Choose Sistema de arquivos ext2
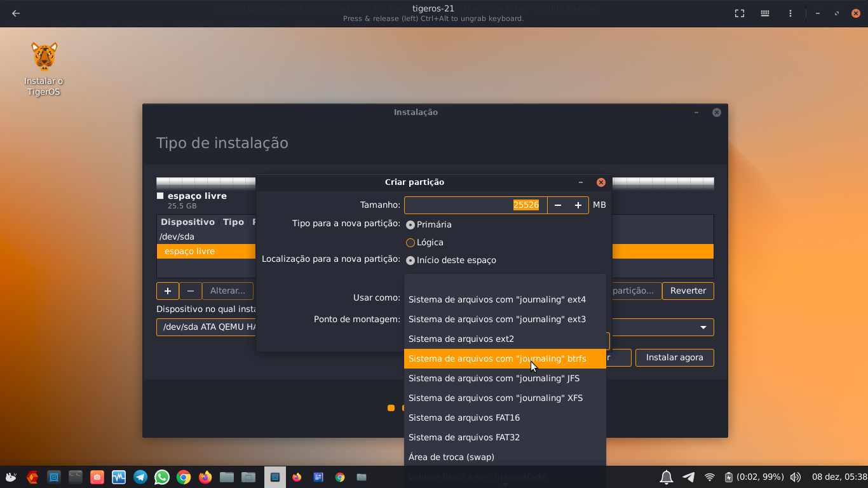 [505, 339]
